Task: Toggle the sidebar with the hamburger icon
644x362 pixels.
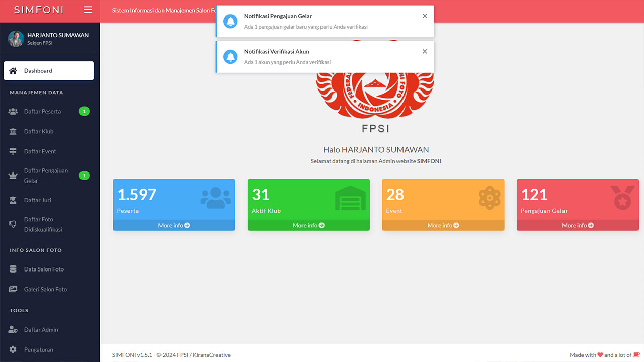Action: 88,10
